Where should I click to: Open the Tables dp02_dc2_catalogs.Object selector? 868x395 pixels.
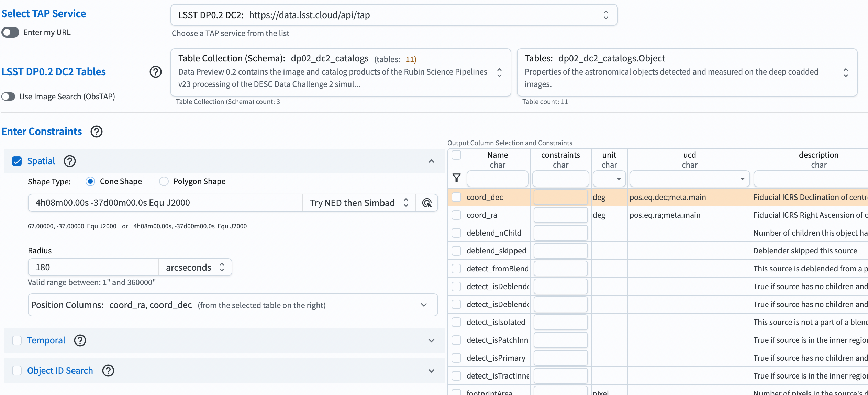tap(687, 72)
